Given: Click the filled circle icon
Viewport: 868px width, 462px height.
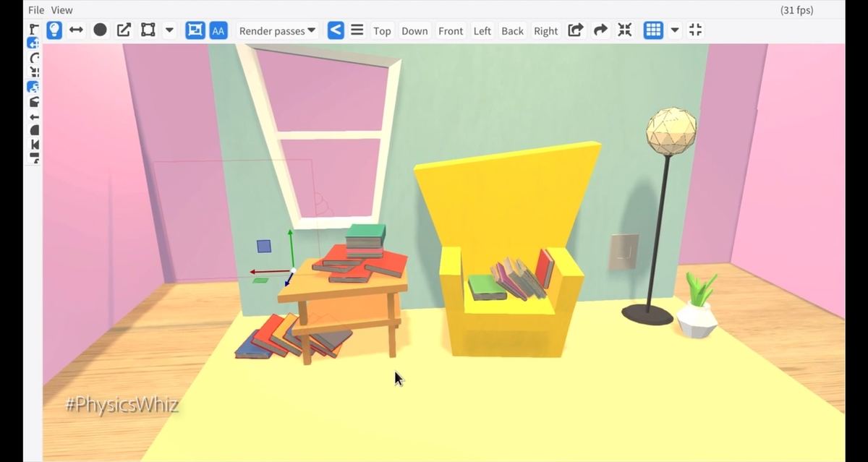Looking at the screenshot, I should tap(101, 30).
